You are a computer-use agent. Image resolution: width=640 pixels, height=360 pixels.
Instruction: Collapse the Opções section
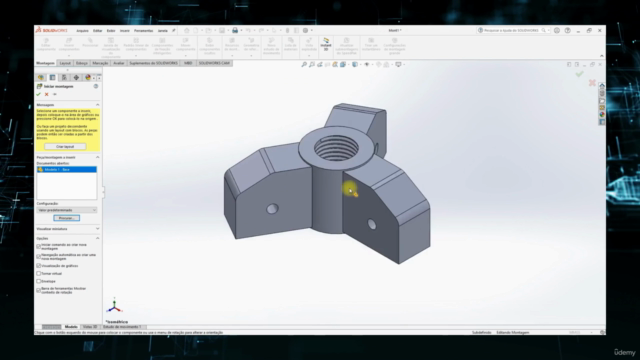point(98,238)
